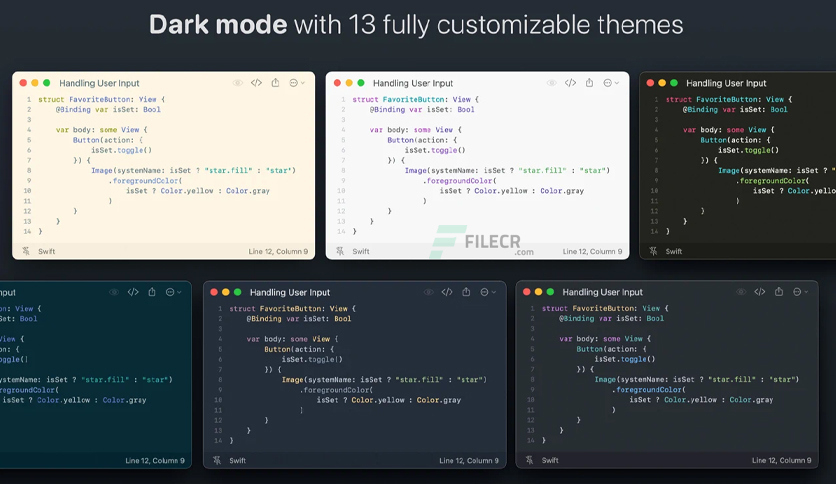Toggle the eye preview icon in the cream-themed window
836x484 pixels.
[x=238, y=83]
